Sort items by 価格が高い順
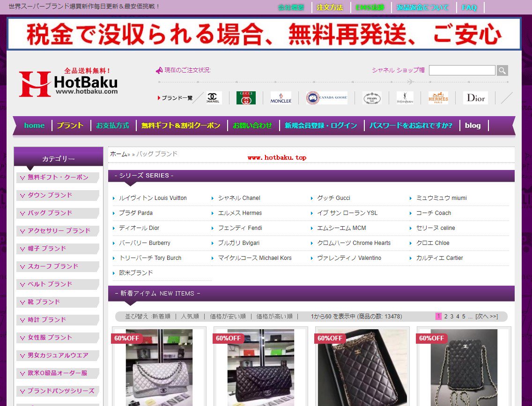Image resolution: width=532 pixels, height=406 pixels. (x=274, y=317)
